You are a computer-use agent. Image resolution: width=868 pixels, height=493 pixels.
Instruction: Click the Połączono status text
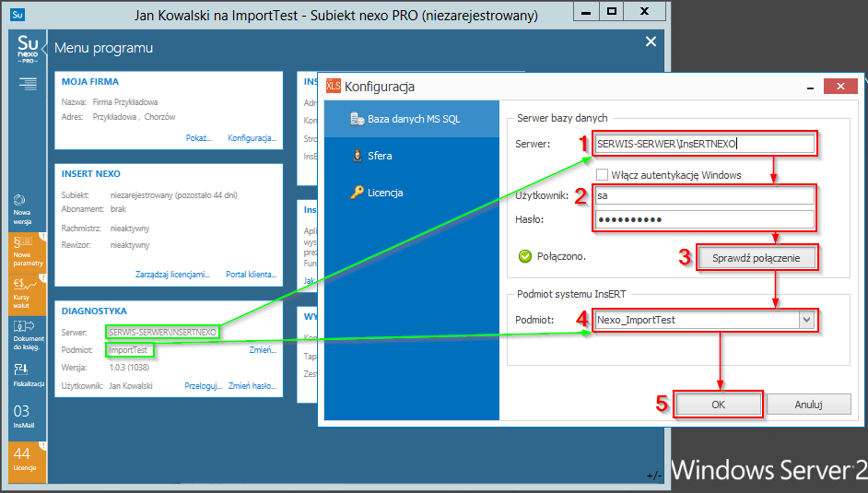561,256
